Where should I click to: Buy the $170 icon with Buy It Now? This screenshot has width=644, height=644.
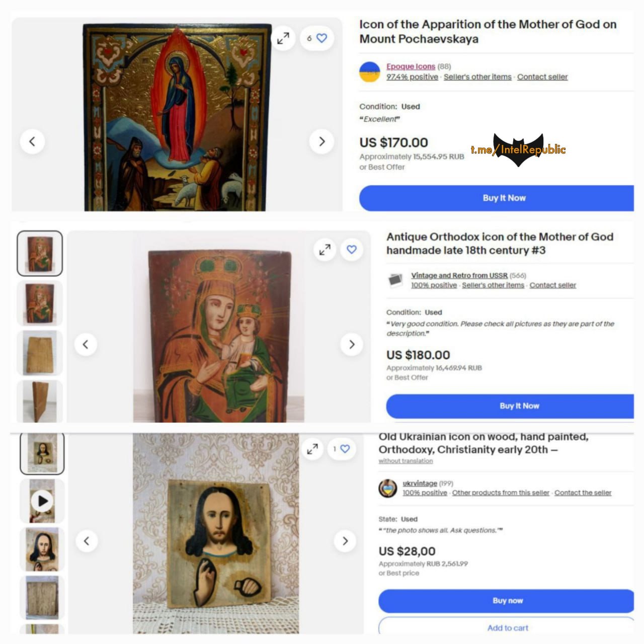(x=497, y=198)
